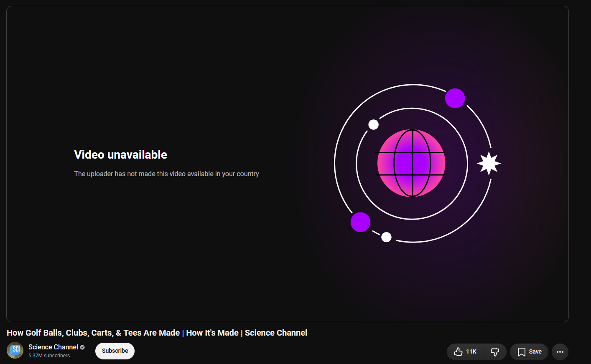
Task: Subscribe to Science Channel
Action: pos(115,351)
